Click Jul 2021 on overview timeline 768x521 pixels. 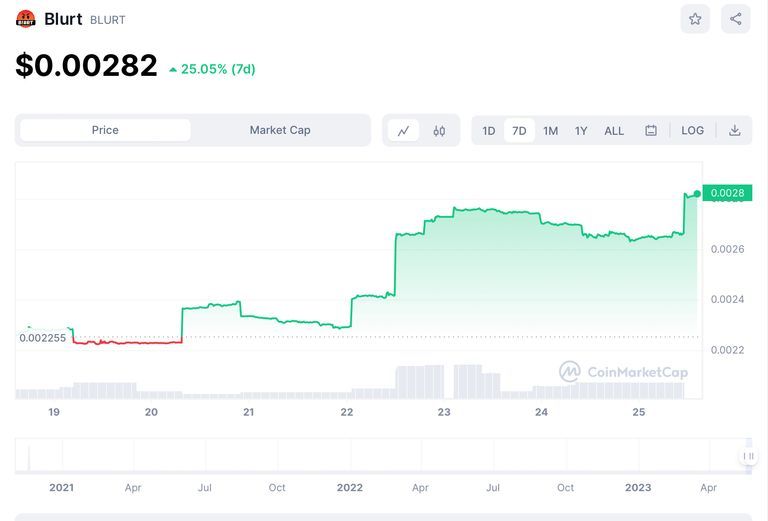205,488
